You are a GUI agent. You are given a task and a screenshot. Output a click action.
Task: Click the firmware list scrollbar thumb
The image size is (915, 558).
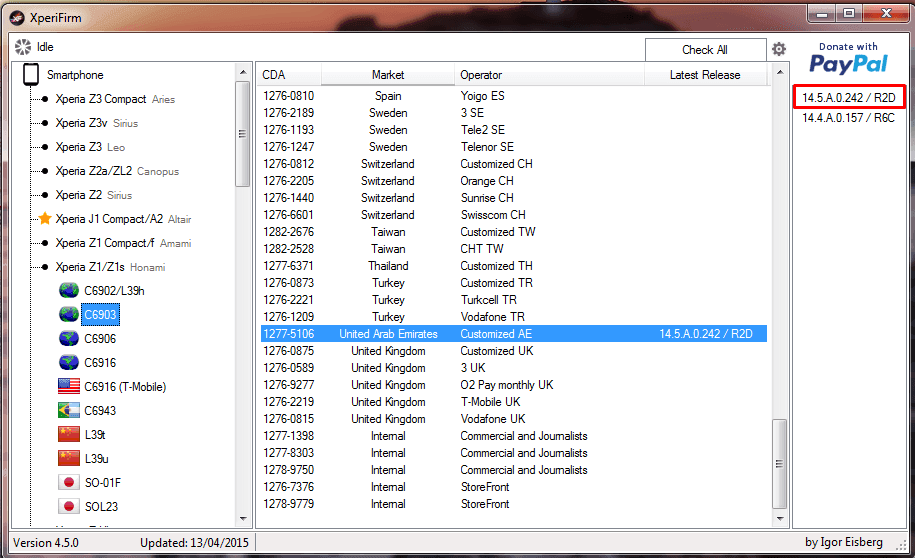[780, 463]
